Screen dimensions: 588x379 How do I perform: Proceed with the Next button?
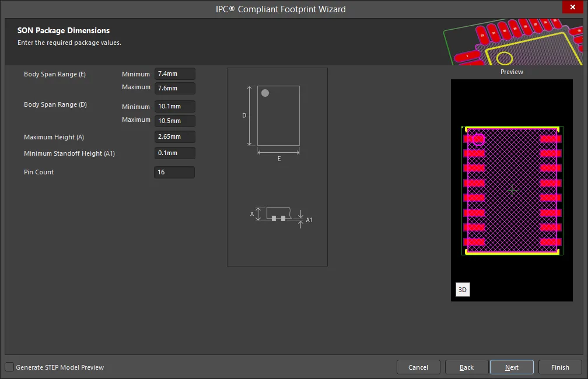pyautogui.click(x=512, y=367)
